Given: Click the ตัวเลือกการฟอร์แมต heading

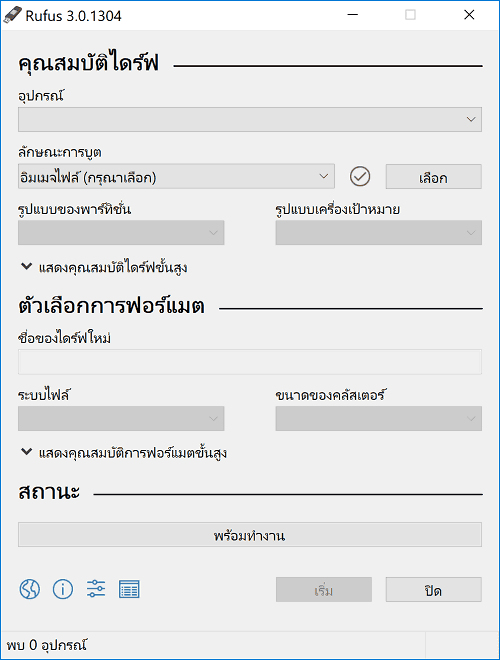Looking at the screenshot, I should click(x=111, y=306).
